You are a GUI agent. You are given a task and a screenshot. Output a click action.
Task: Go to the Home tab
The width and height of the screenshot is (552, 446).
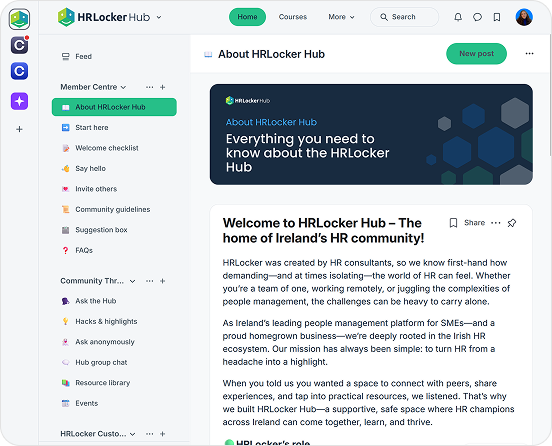pyautogui.click(x=247, y=17)
